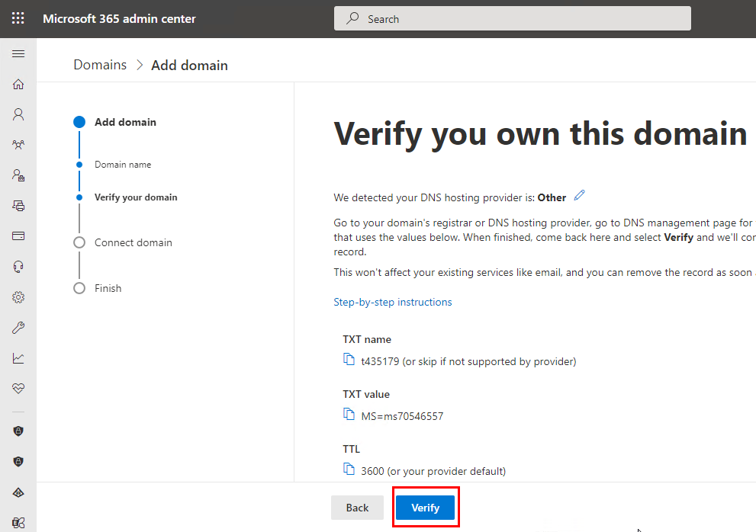Open Exchange admin center sidebar icon

(x=18, y=523)
